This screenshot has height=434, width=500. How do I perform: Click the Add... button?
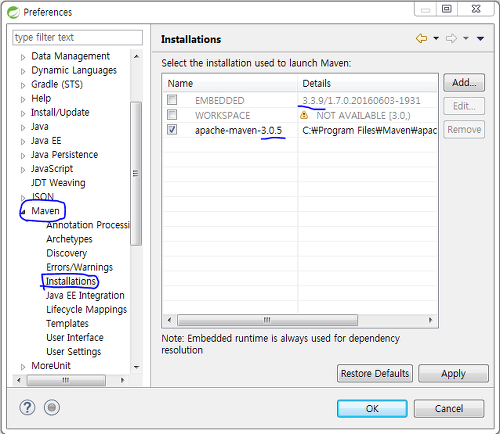464,82
